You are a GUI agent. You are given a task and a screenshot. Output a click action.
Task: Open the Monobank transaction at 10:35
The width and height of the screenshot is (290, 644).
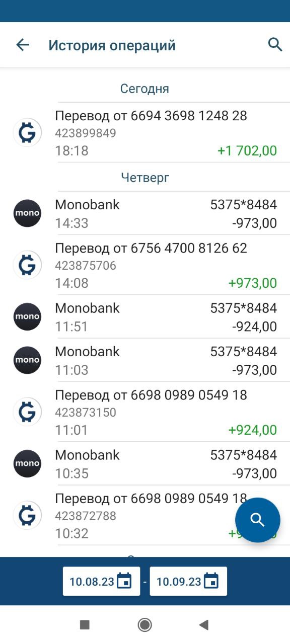[145, 464]
